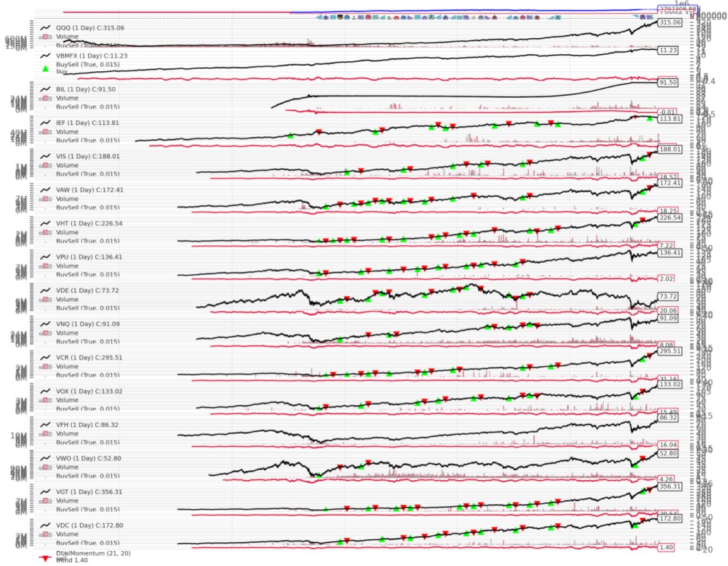
Task: Select the 'VAW (1 Day) C:172.41' legend label
Action: pos(90,190)
